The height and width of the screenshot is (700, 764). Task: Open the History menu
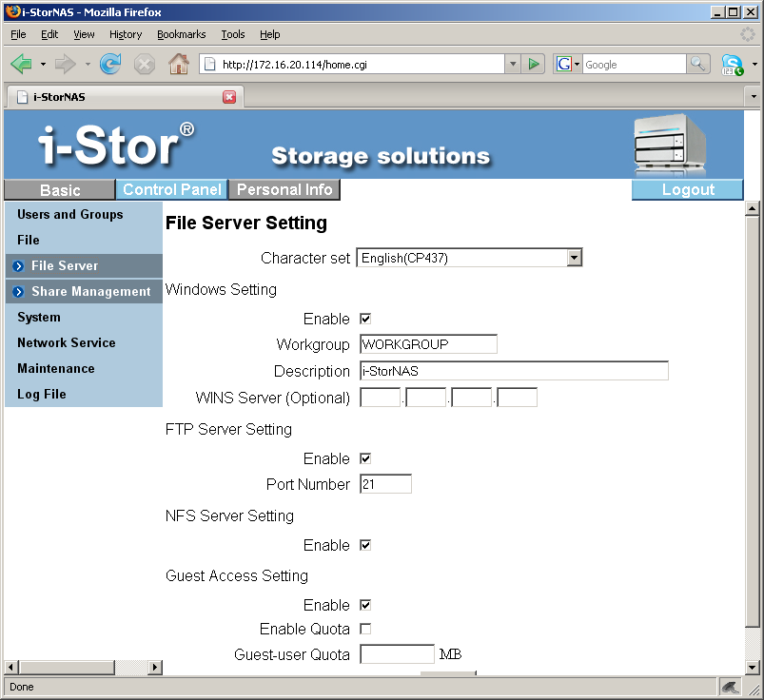[x=126, y=34]
